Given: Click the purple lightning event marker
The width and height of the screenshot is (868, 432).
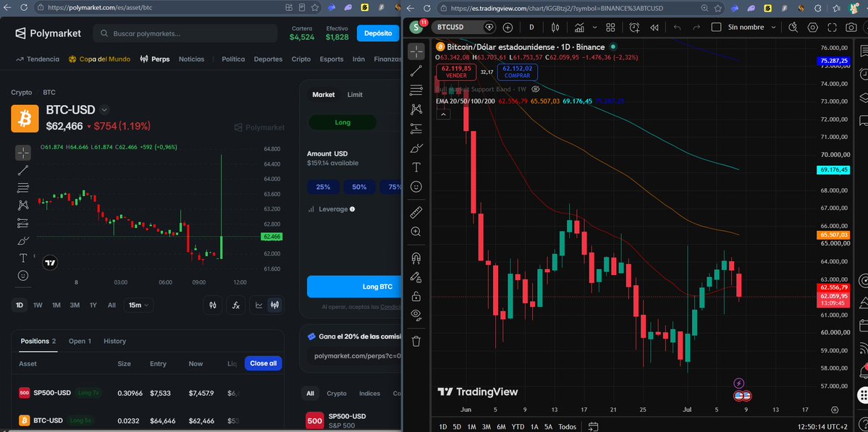Looking at the screenshot, I should coord(739,383).
